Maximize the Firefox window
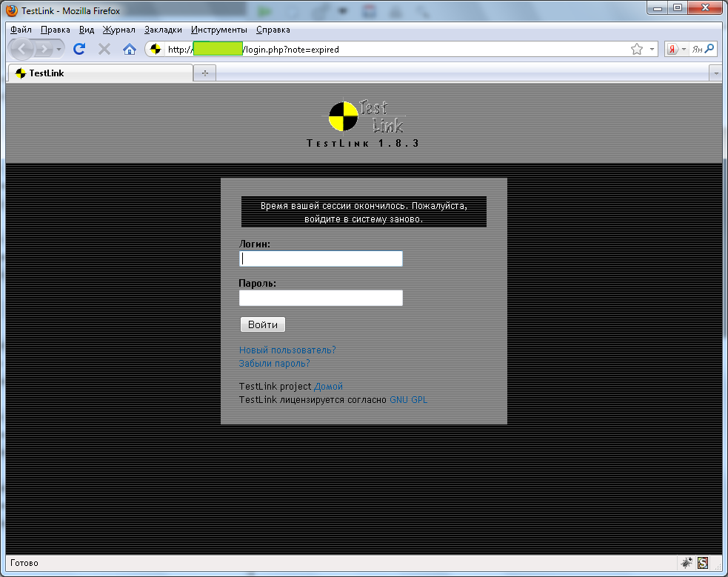Viewport: 728px width, 577px height. click(x=678, y=8)
